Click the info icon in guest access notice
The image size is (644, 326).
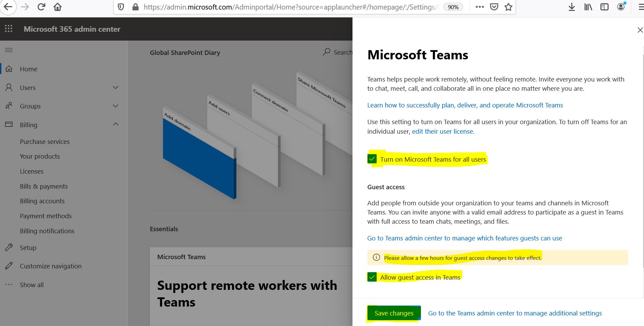pyautogui.click(x=376, y=257)
